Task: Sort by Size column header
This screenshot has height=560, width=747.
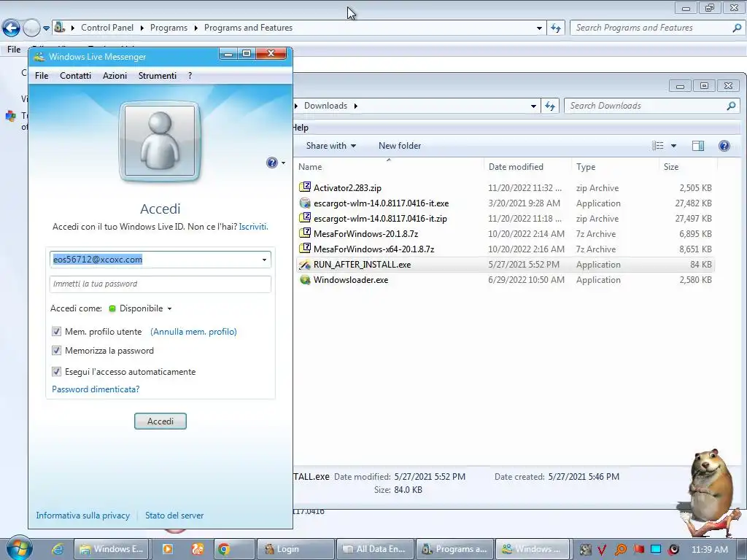Action: [688, 167]
